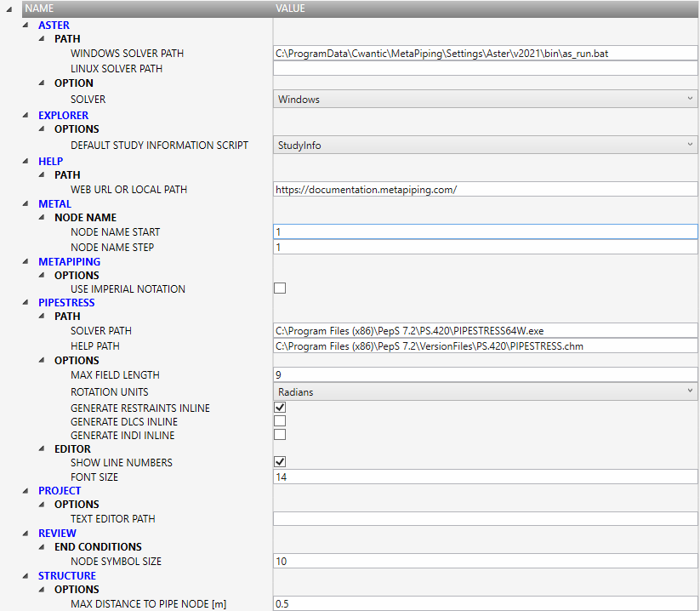Click the NODE SYMBOL SIZE label
Viewport: 700px width, 611px height.
116,561
